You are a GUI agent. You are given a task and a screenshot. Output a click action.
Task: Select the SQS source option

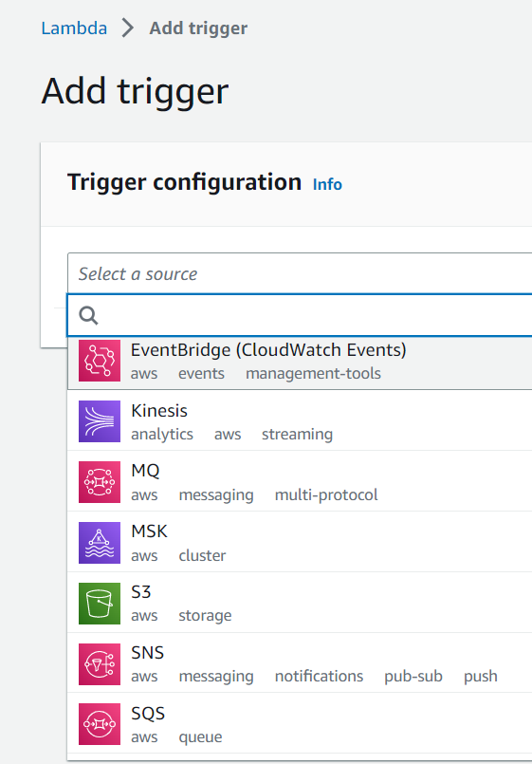(x=300, y=724)
